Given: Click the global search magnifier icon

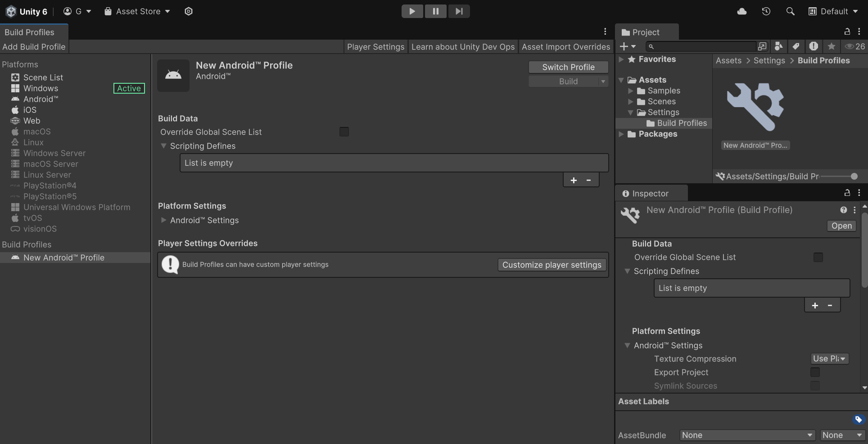Looking at the screenshot, I should pyautogui.click(x=790, y=11).
